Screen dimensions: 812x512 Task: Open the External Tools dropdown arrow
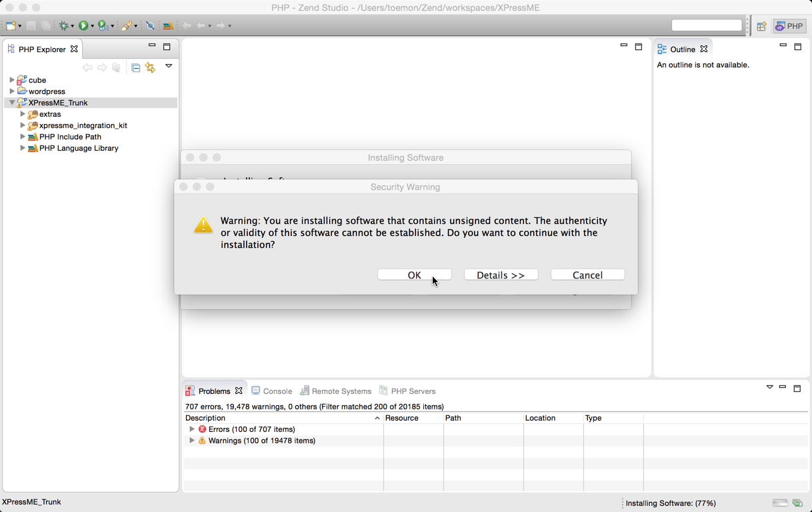point(136,26)
